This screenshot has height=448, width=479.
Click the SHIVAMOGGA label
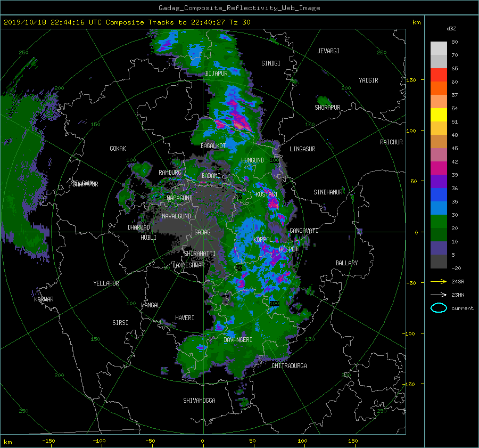tap(199, 400)
